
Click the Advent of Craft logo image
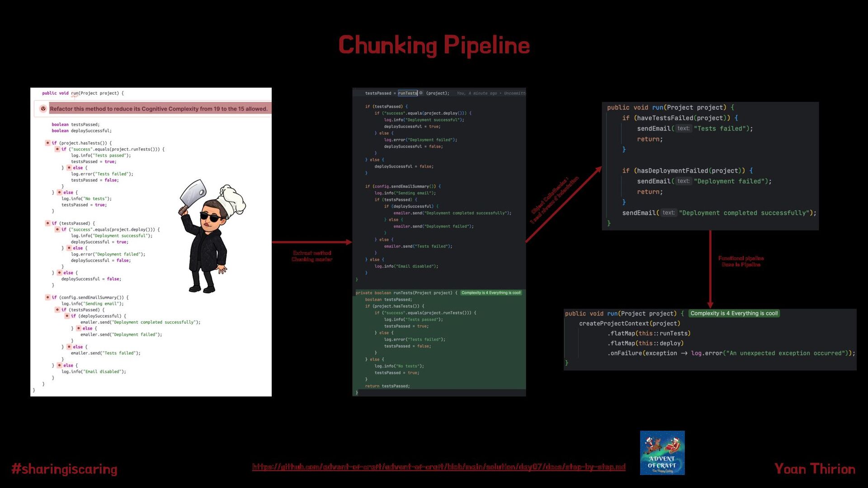(662, 452)
